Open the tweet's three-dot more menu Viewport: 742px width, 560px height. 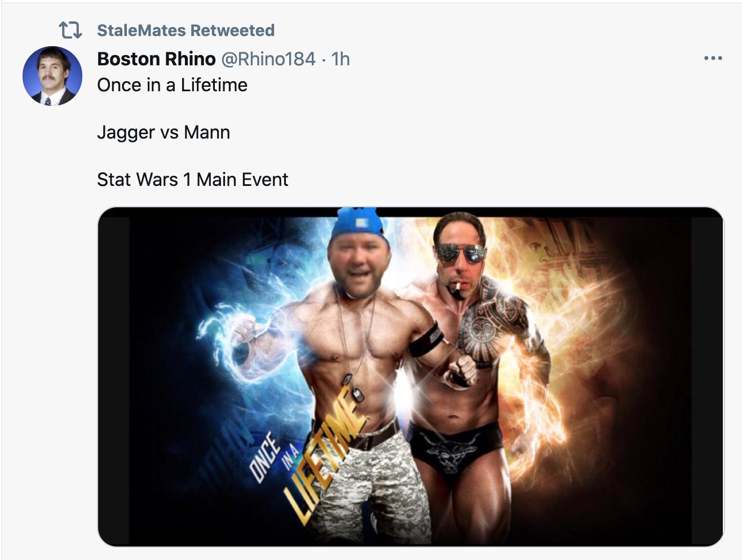[x=713, y=58]
